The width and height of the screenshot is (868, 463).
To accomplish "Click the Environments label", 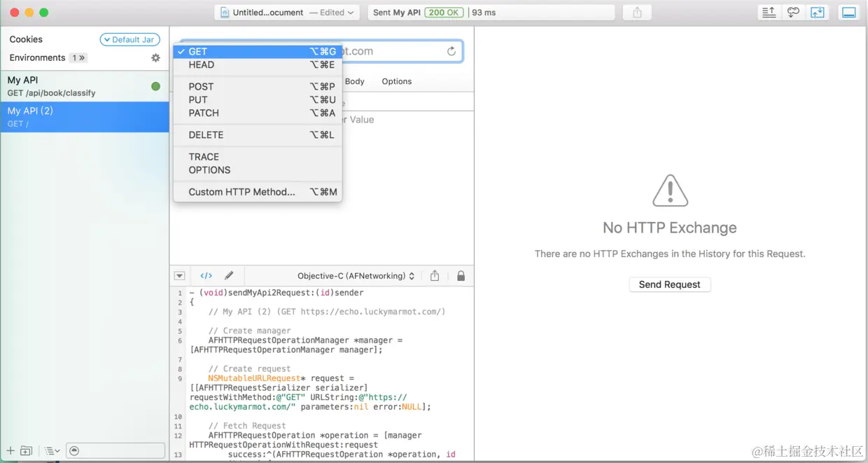I will point(37,57).
